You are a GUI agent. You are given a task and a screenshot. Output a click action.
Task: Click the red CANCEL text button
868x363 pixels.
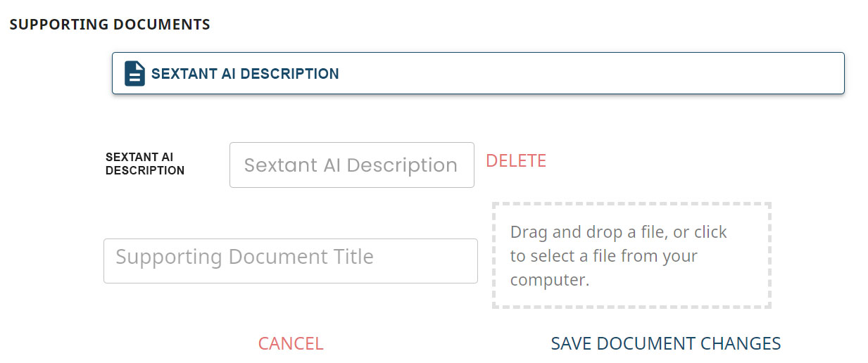click(x=290, y=343)
